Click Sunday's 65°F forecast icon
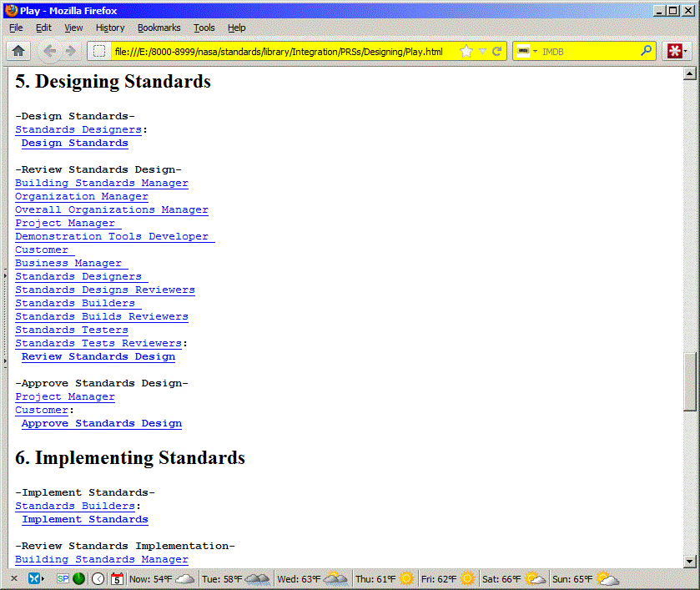700x590 pixels. [607, 579]
